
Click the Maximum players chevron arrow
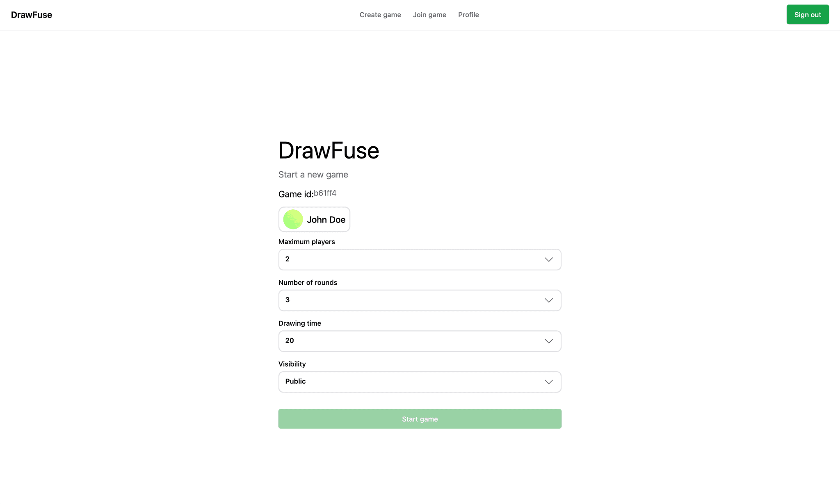click(548, 259)
